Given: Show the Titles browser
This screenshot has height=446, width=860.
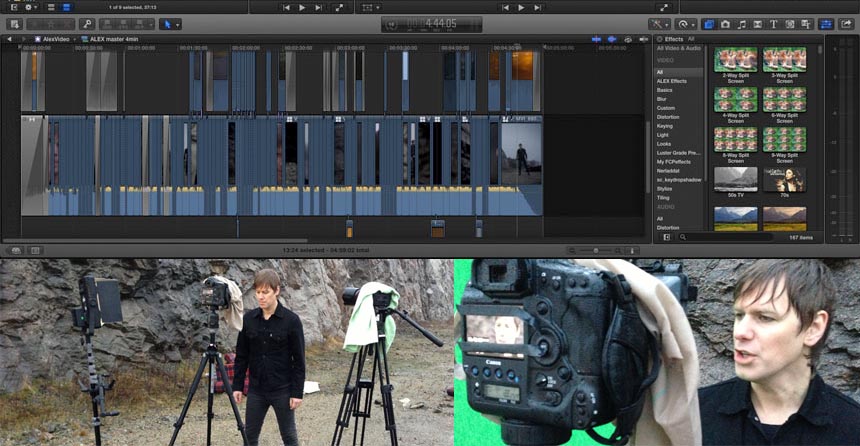Looking at the screenshot, I should [773, 23].
